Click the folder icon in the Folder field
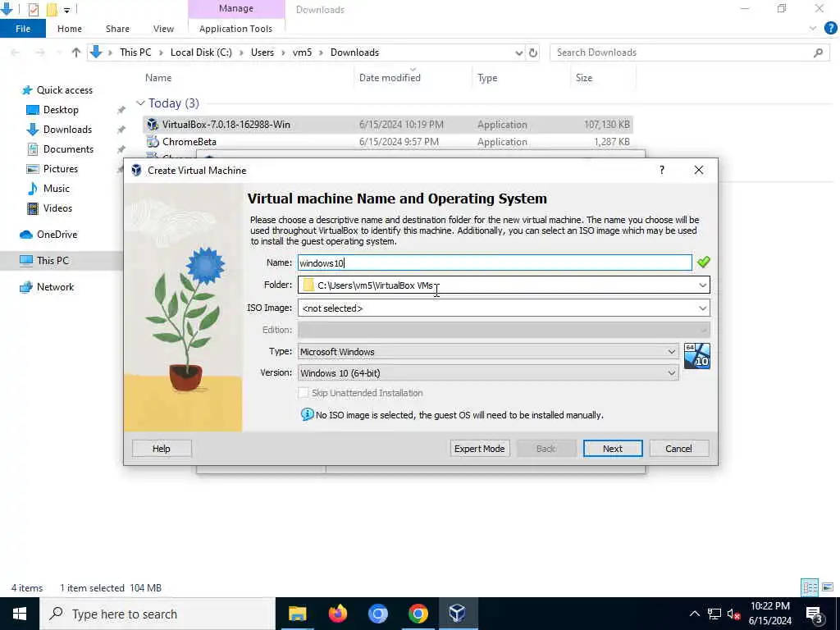The height and width of the screenshot is (630, 840). (308, 285)
